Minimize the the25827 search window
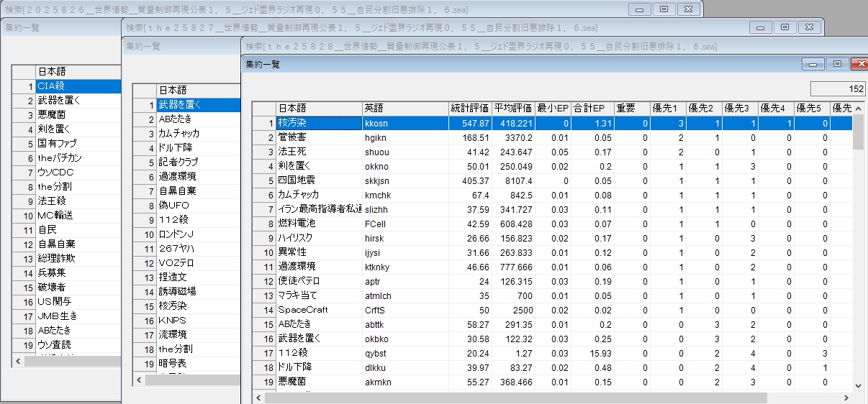Screen dimensions: 868x404 [x=761, y=27]
